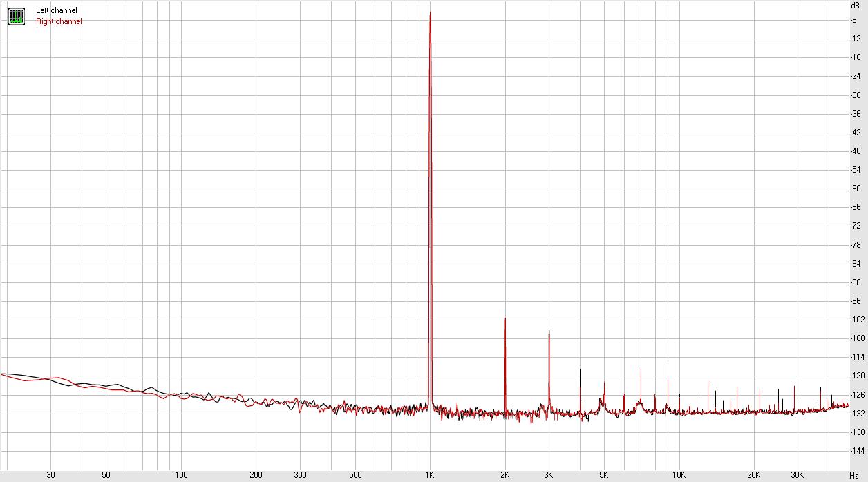868x482 pixels.
Task: Click the -18 value on dB axis
Action: tap(856, 57)
